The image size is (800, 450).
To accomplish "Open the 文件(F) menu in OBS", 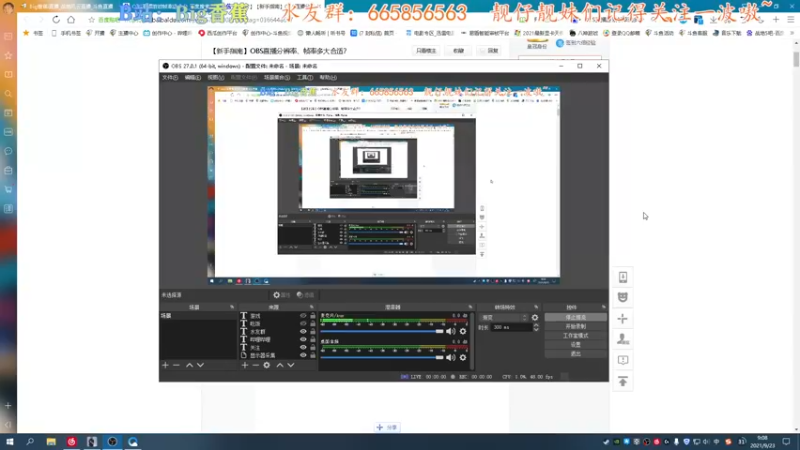I will pos(170,78).
